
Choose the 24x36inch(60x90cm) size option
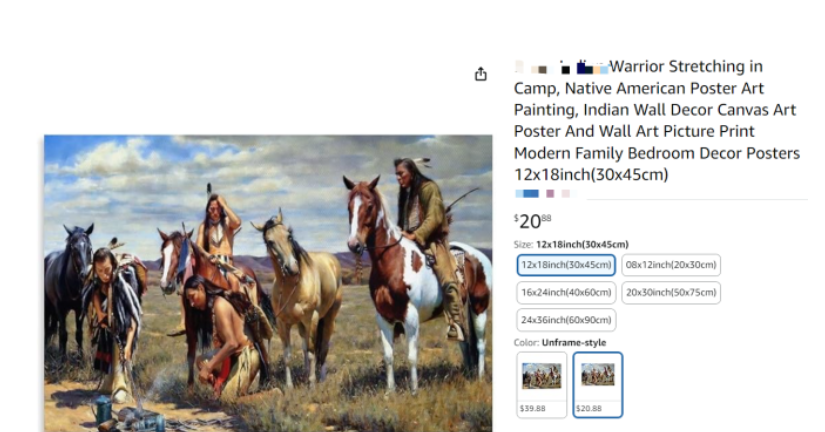coord(566,320)
